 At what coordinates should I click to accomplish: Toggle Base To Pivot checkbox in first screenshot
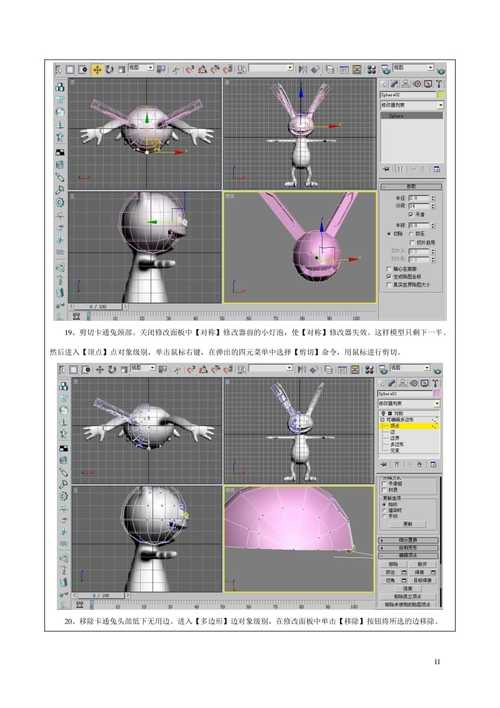[389, 269]
